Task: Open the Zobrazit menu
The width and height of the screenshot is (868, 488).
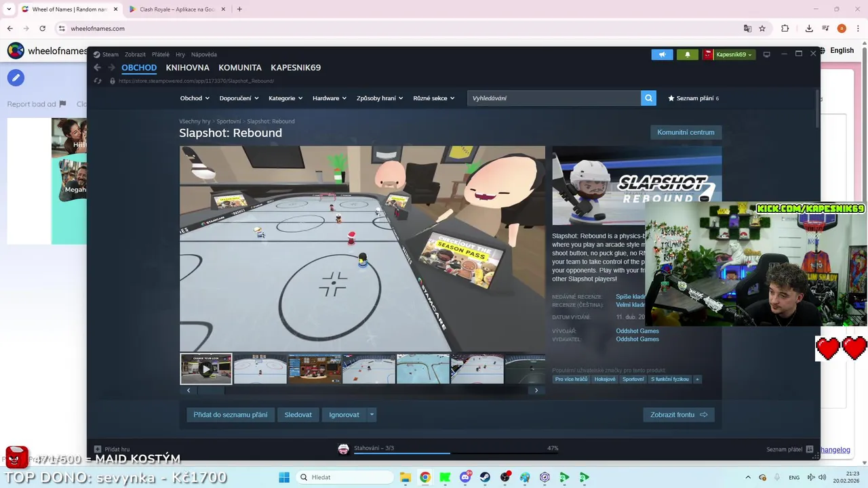Action: (x=135, y=54)
